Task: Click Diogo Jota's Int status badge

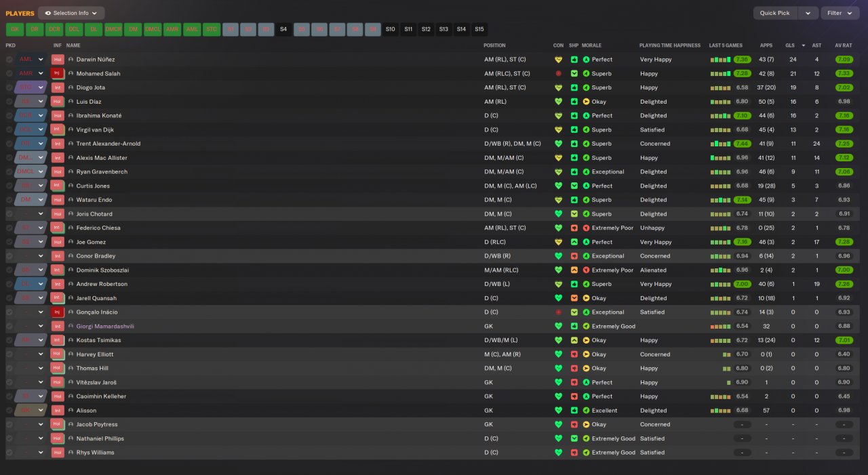Action: 58,87
